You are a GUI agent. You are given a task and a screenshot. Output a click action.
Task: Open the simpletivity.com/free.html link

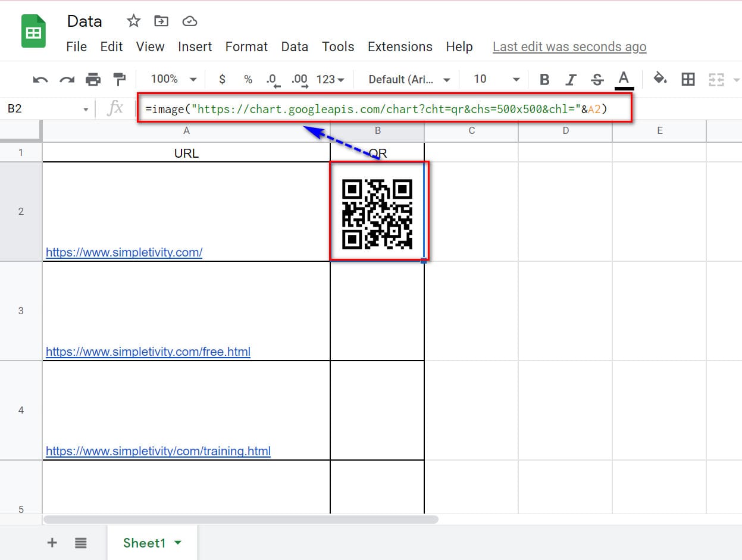pos(148,352)
